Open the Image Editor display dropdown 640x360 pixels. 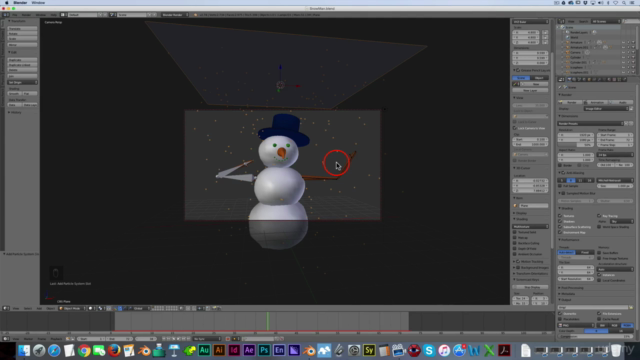click(x=606, y=109)
